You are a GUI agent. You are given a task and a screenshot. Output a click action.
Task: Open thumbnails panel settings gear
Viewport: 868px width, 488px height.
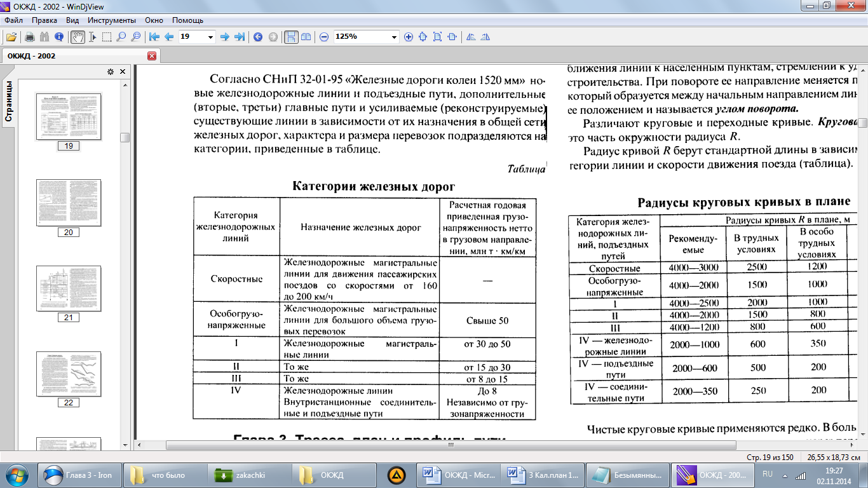pos(110,71)
